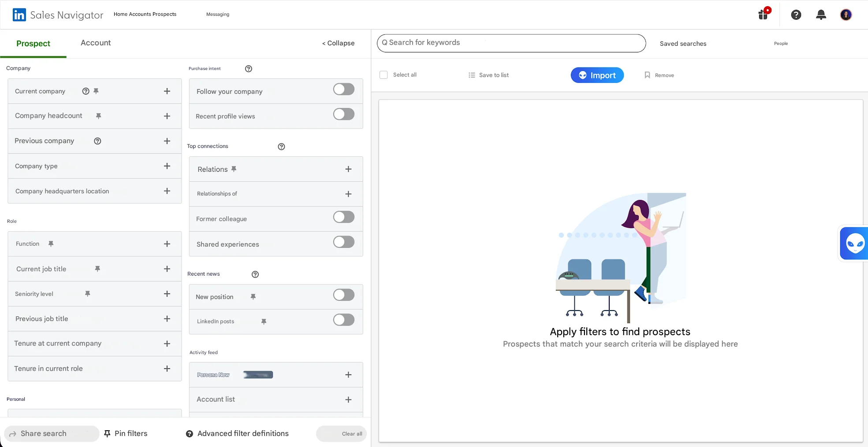
Task: Open the gift box notifications icon
Action: click(x=764, y=14)
